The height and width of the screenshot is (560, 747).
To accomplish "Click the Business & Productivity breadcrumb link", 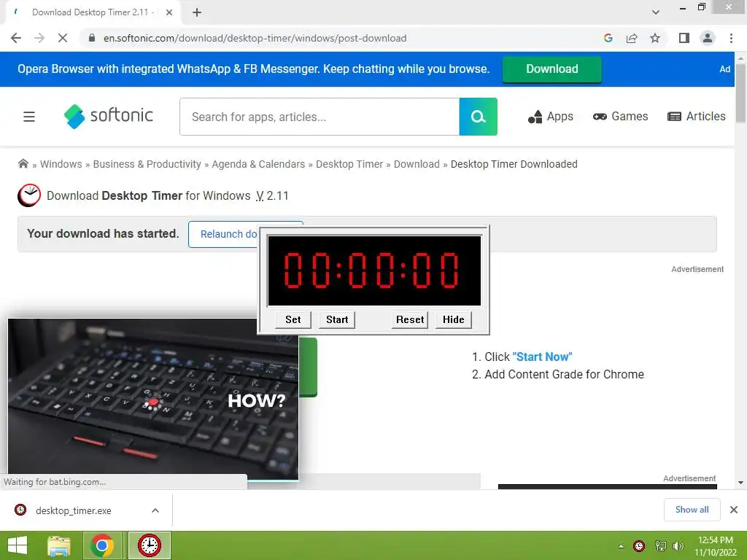I will point(147,164).
